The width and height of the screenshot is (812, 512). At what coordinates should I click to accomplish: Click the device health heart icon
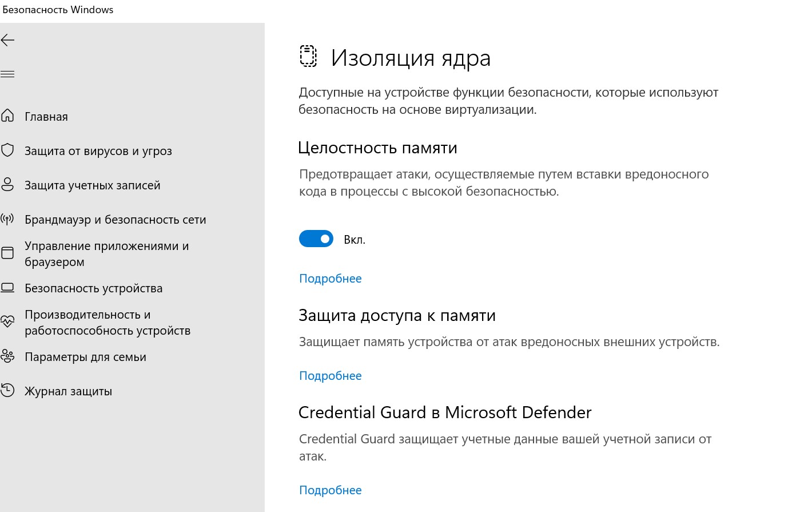7,322
